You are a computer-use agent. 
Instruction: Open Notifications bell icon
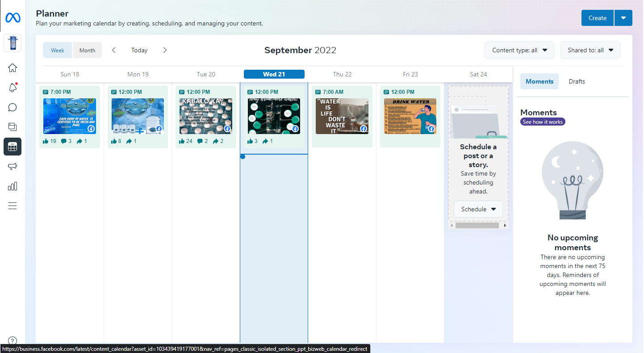pos(13,88)
